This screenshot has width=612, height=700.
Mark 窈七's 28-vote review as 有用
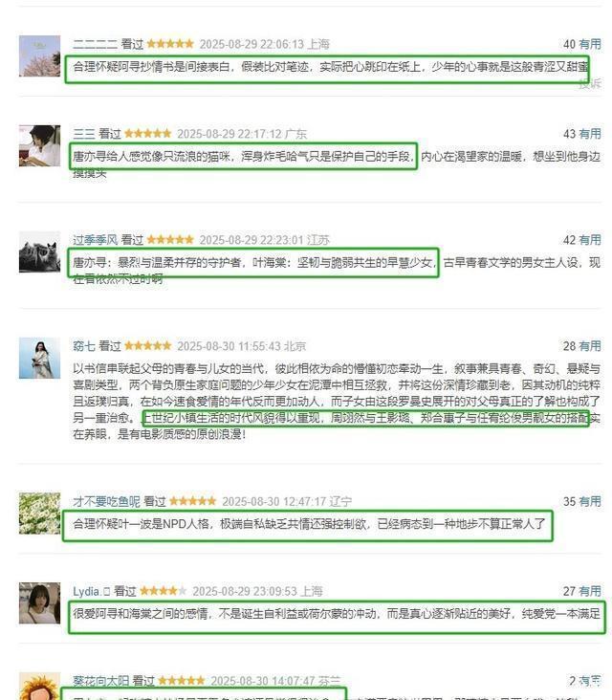tap(590, 346)
